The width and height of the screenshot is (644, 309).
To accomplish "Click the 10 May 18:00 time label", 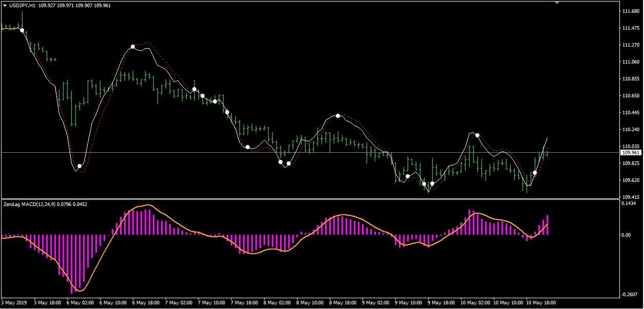I will tap(540, 303).
